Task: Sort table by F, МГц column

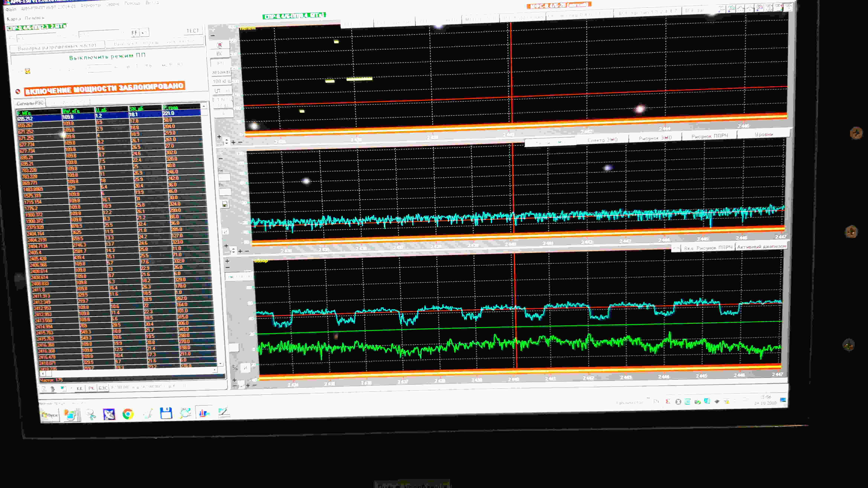Action: (39, 113)
